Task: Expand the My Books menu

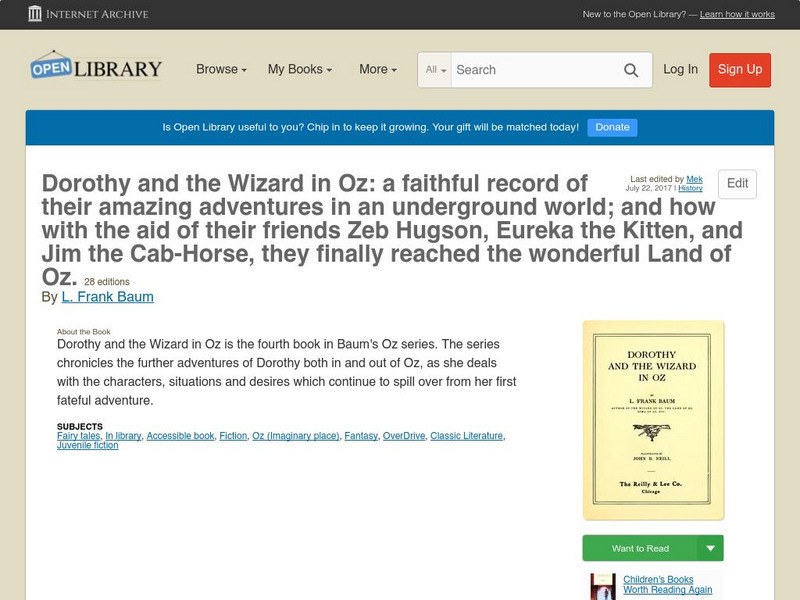Action: 300,69
